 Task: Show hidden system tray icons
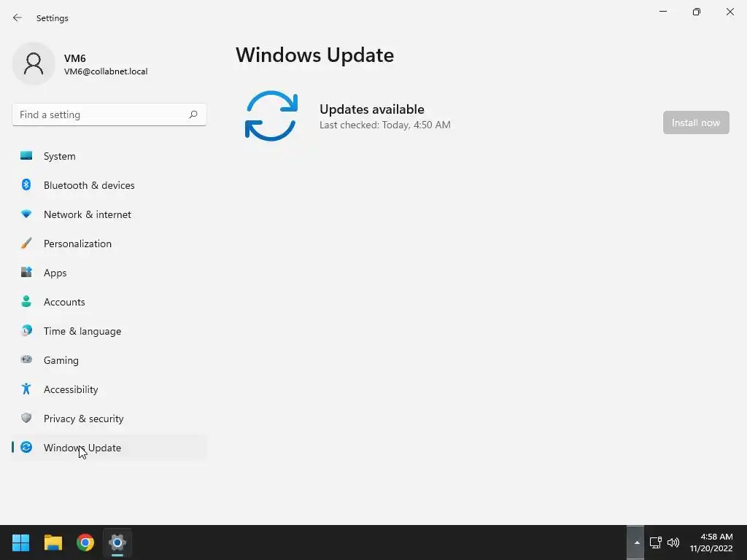click(636, 542)
